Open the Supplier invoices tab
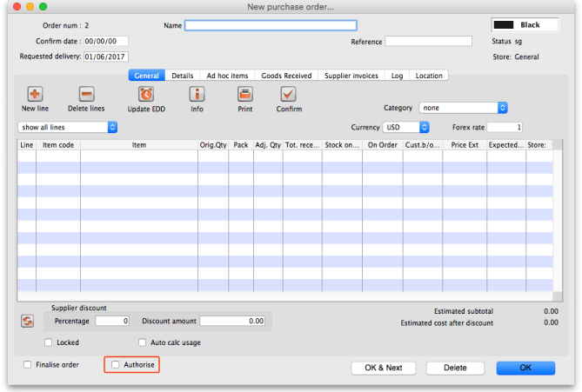The image size is (582, 392). coord(351,76)
